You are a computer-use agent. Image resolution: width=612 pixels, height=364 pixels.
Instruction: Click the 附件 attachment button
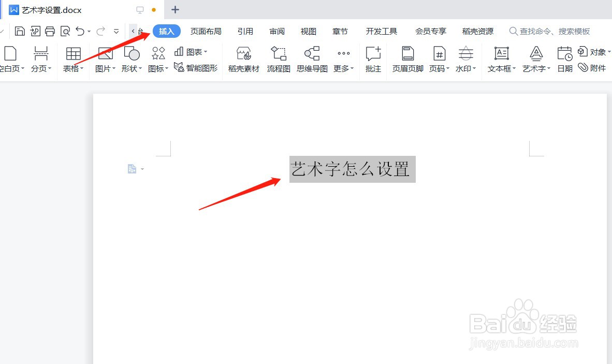592,68
